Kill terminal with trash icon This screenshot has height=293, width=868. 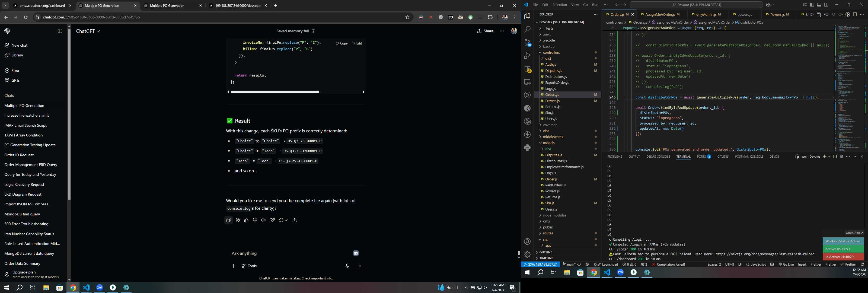click(841, 157)
